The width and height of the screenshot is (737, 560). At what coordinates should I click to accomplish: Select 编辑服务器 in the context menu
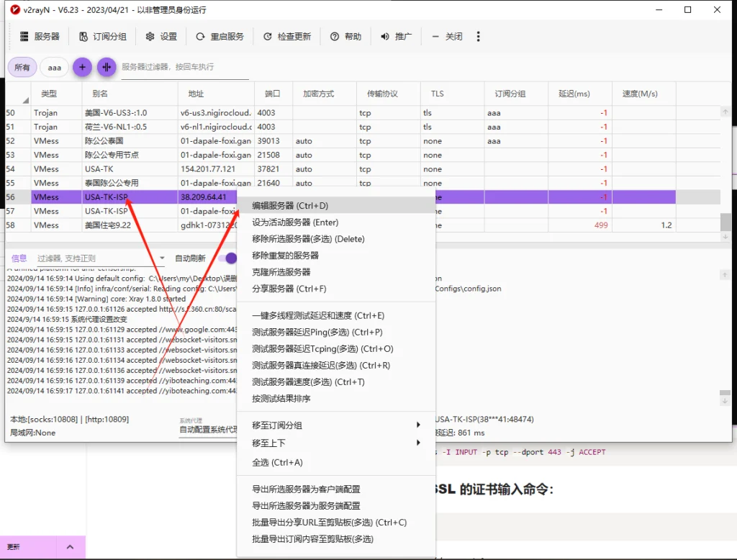tap(288, 205)
